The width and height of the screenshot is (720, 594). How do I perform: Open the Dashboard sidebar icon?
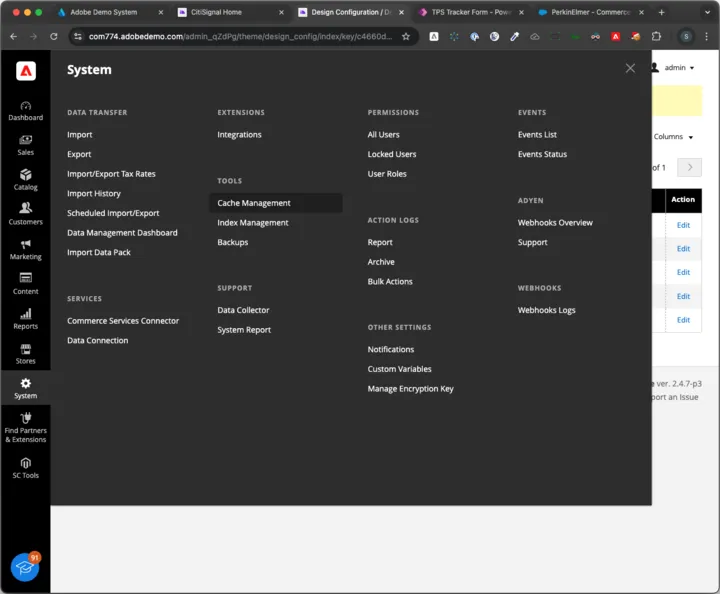(25, 111)
